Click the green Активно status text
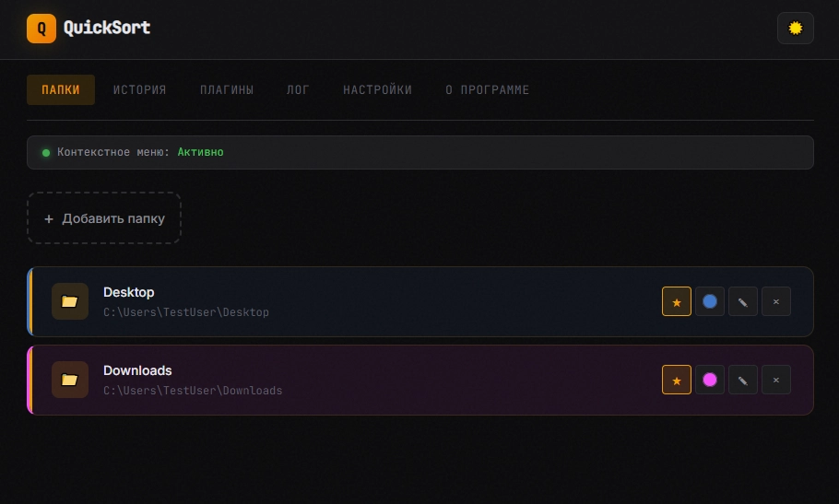The width and height of the screenshot is (839, 504). (x=201, y=152)
